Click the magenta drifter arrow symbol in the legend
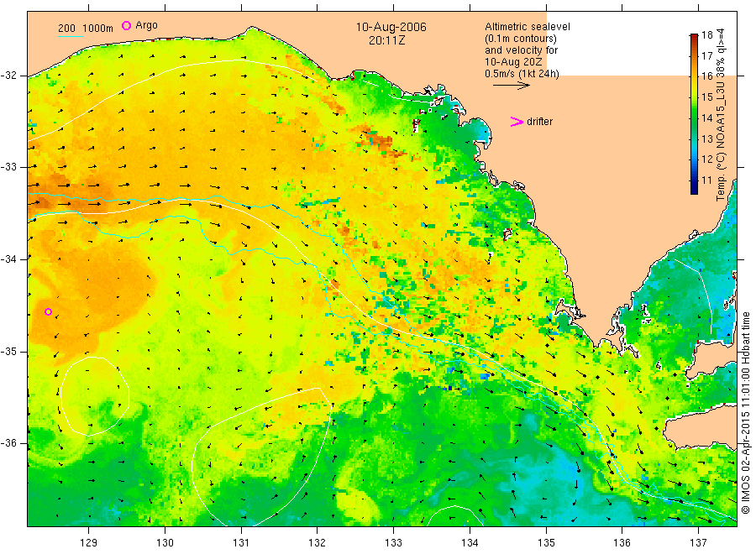This screenshot has height=554, width=756. (x=517, y=122)
